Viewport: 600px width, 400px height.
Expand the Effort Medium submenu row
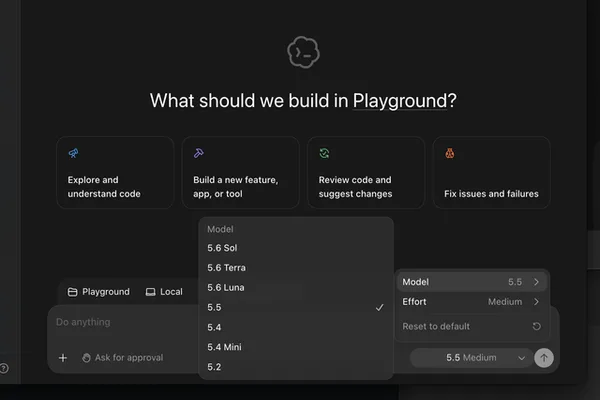(x=472, y=302)
